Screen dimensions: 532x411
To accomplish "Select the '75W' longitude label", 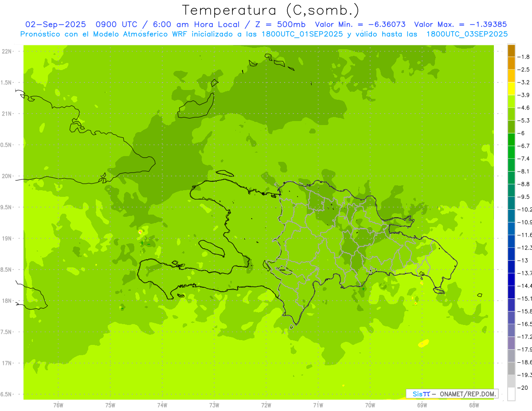I will coord(110,405).
